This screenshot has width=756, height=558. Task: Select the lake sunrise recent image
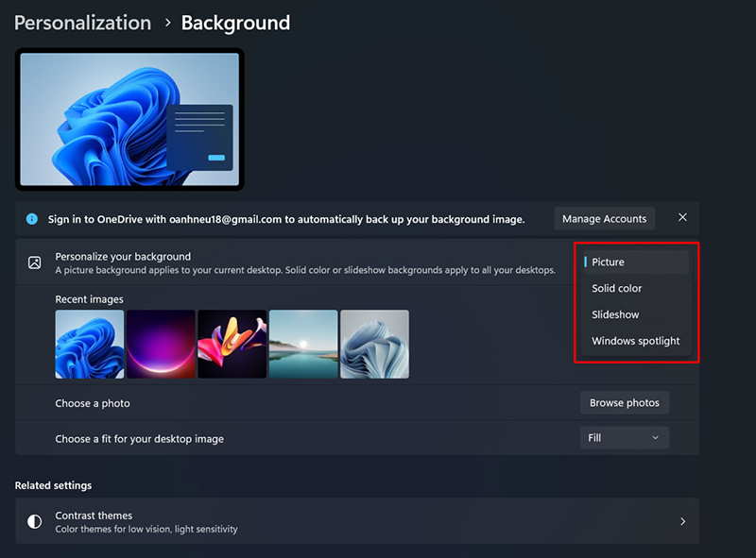pyautogui.click(x=303, y=344)
